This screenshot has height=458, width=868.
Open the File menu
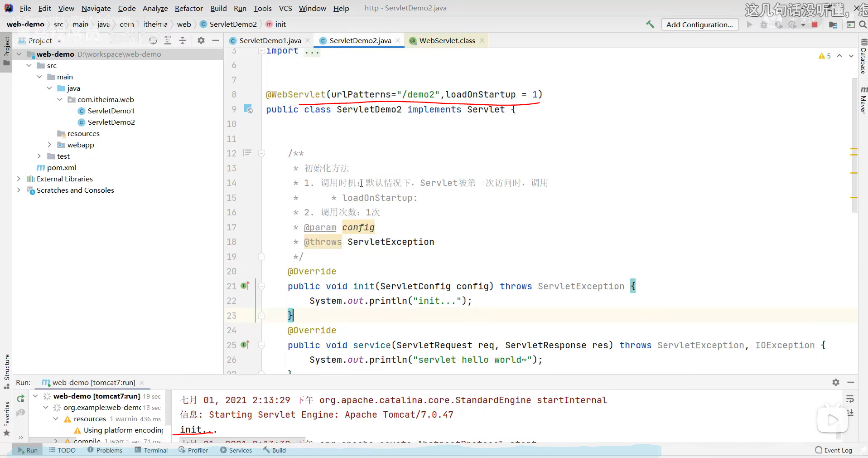click(25, 8)
